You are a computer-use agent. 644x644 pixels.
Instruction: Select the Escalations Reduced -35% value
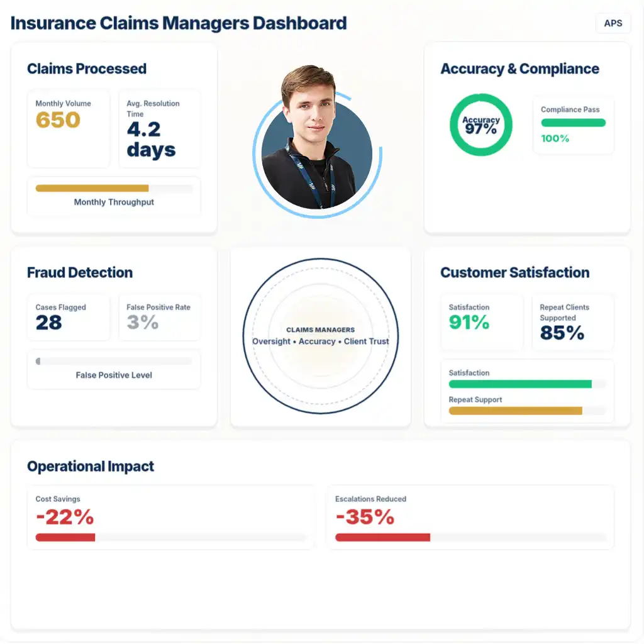coord(365,518)
